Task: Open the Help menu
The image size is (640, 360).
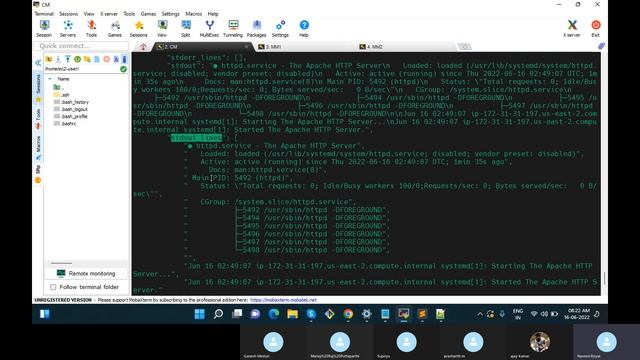Action: click(x=213, y=14)
